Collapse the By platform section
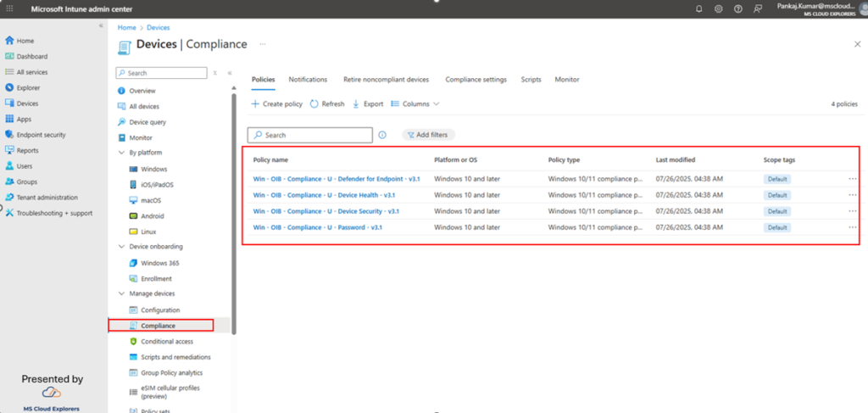The width and height of the screenshot is (868, 413). coord(122,153)
